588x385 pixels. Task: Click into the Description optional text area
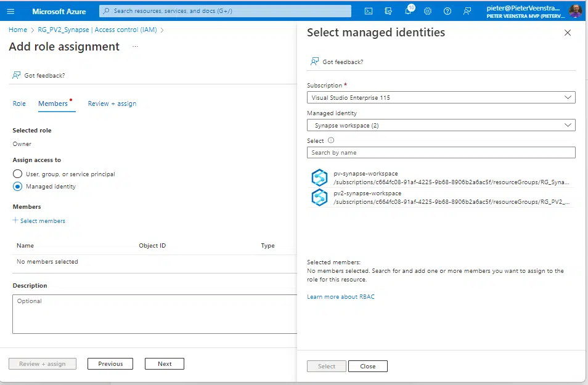tap(155, 314)
